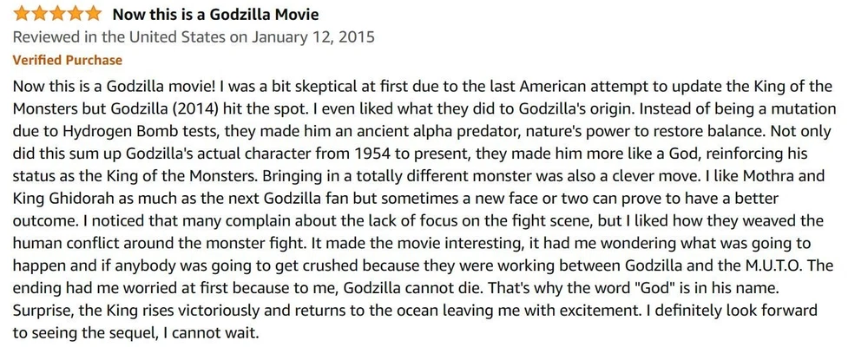Screen dimensions: 868x347
Task: Click the second star in the rating
Action: pos(39,14)
